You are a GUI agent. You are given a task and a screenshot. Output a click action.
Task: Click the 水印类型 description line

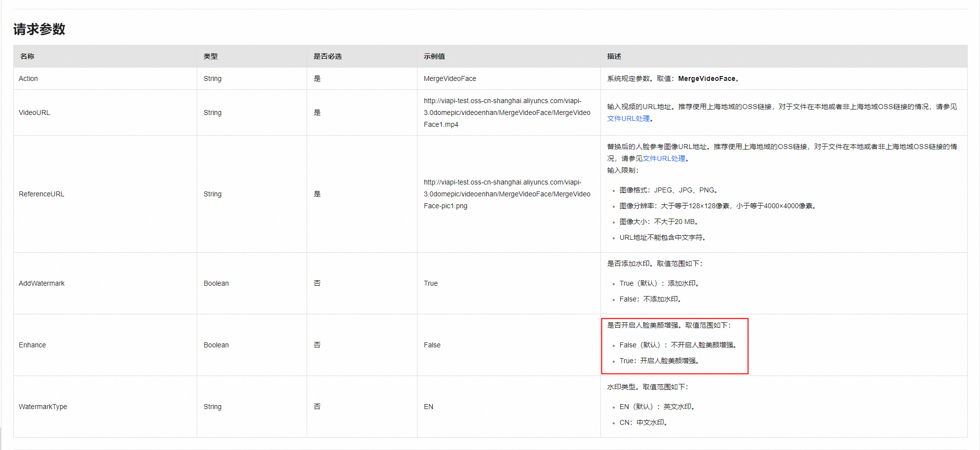click(648, 387)
